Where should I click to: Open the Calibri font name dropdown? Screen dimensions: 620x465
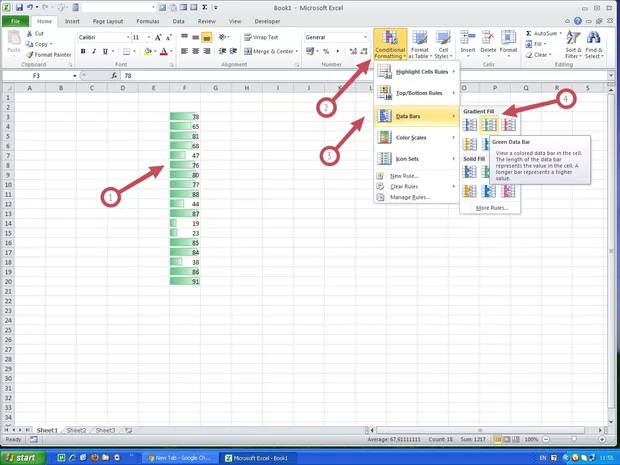(x=126, y=37)
